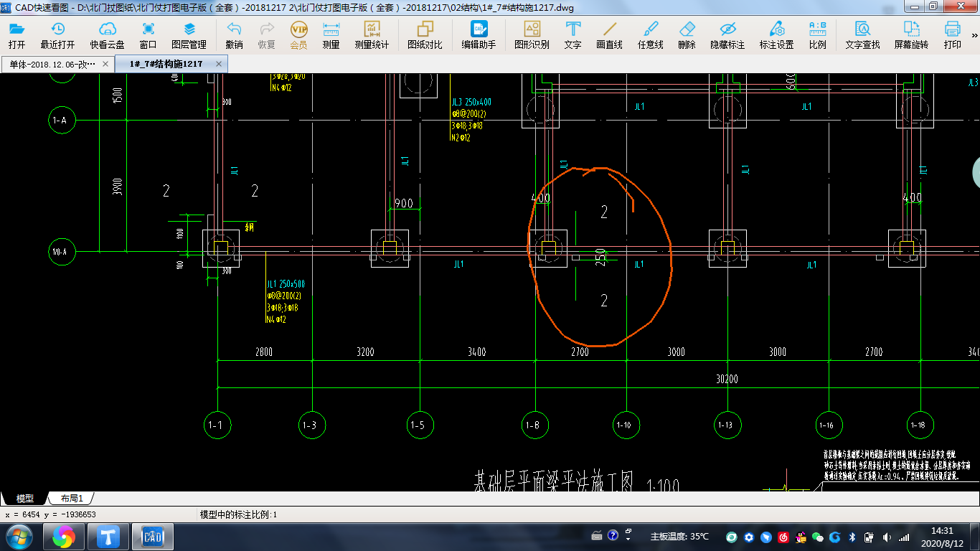Click the 窗口 window tool
Image resolution: width=980 pixels, height=551 pixels.
[149, 35]
